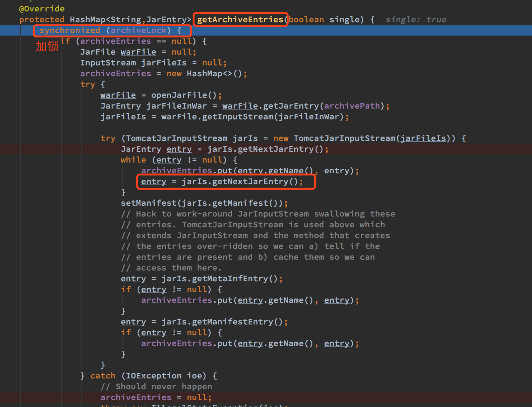Click 'new HashMap<>()' initializer

(204, 73)
